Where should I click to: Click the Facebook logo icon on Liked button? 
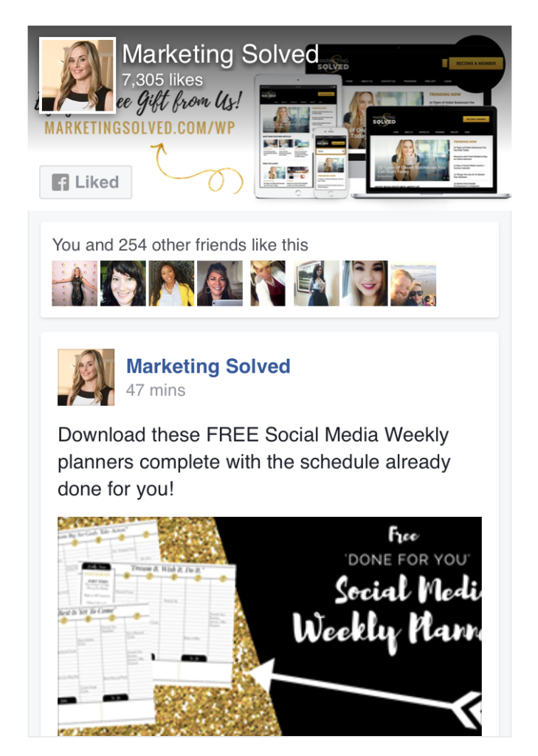pyautogui.click(x=61, y=182)
